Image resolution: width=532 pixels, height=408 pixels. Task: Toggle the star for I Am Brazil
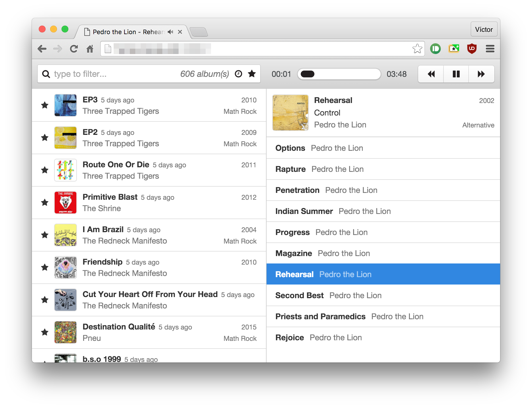[x=45, y=235]
